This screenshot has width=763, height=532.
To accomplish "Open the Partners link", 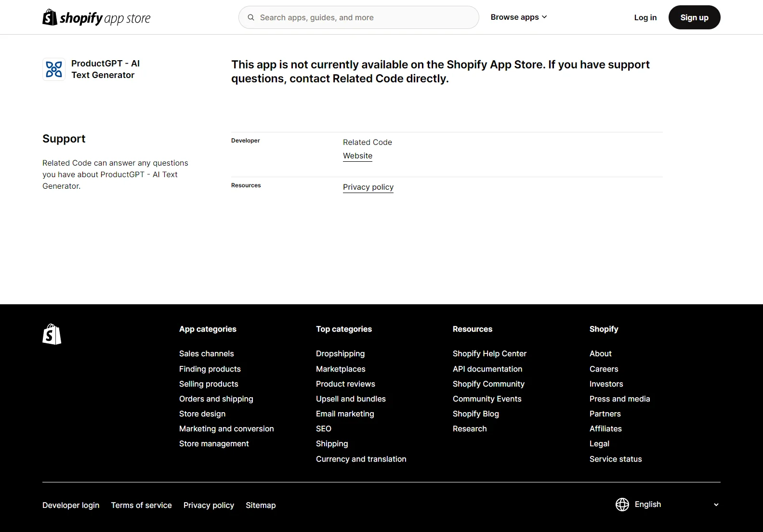I will [605, 414].
